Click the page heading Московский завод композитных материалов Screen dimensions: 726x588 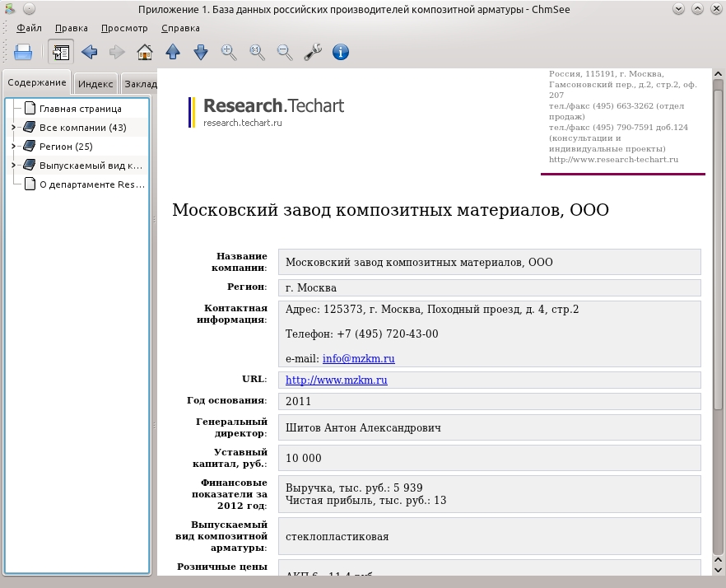click(x=390, y=210)
